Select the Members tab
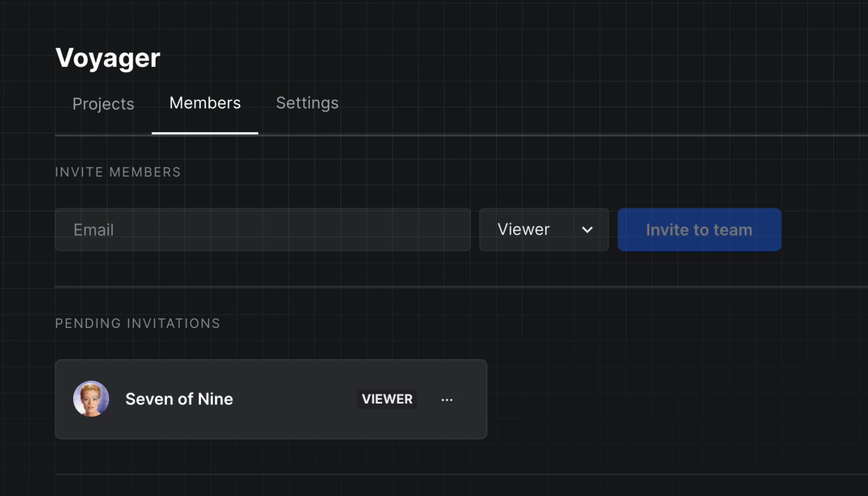 click(x=205, y=103)
